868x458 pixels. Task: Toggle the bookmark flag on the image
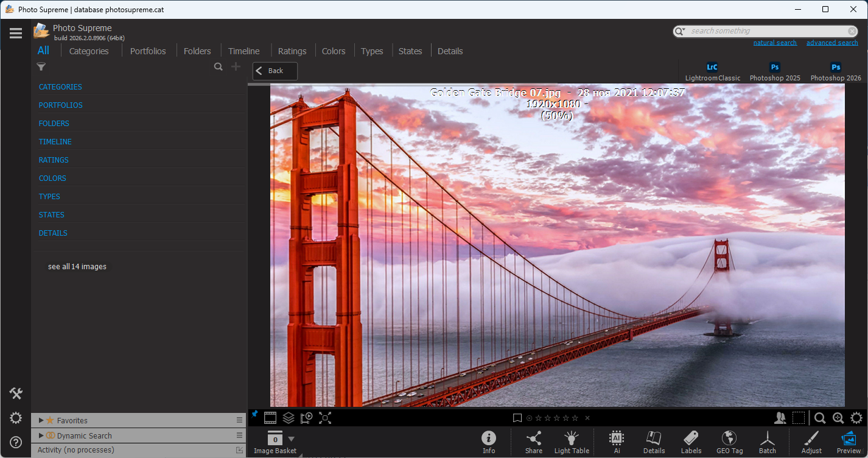(517, 418)
